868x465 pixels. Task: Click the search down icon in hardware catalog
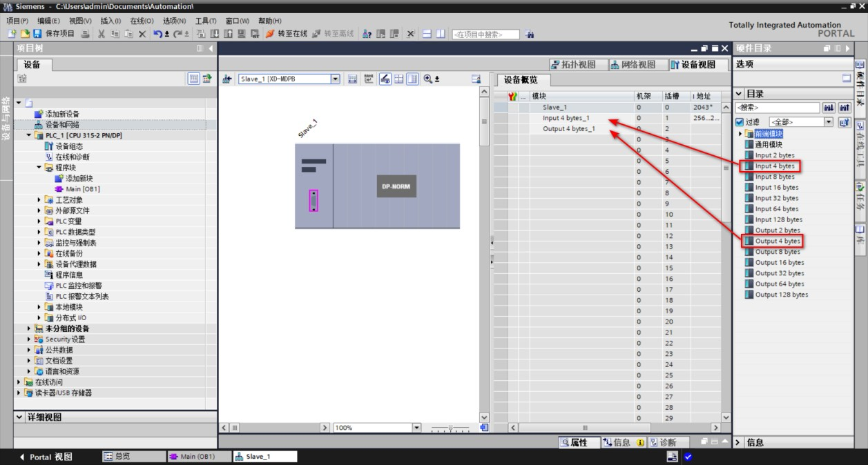point(829,108)
